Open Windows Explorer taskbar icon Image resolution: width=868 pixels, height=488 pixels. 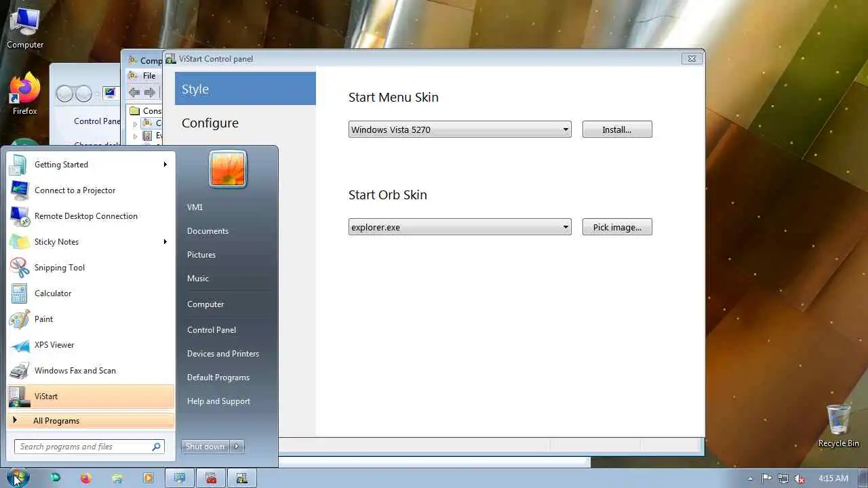coord(117,479)
